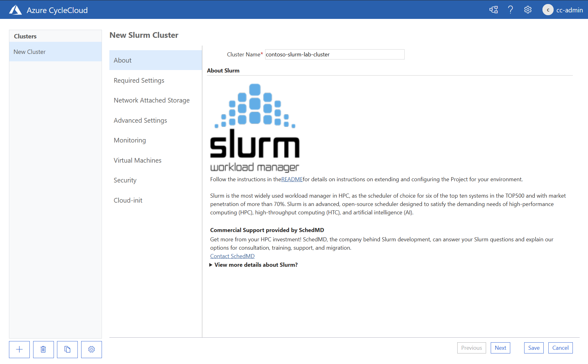The image size is (588, 364).
Task: Click the cc-admin user avatar
Action: (548, 10)
